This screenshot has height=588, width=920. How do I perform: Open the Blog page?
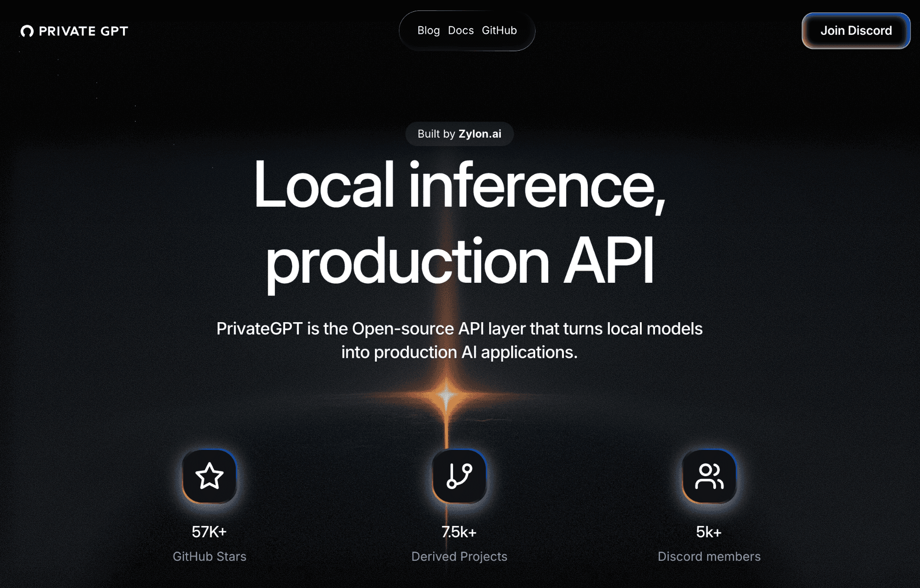coord(429,31)
